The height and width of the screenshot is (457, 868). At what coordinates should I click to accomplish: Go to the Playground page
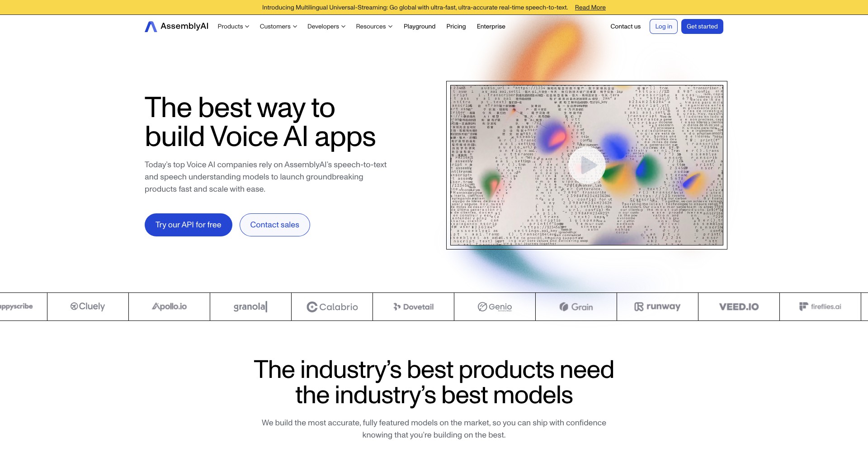tap(420, 26)
